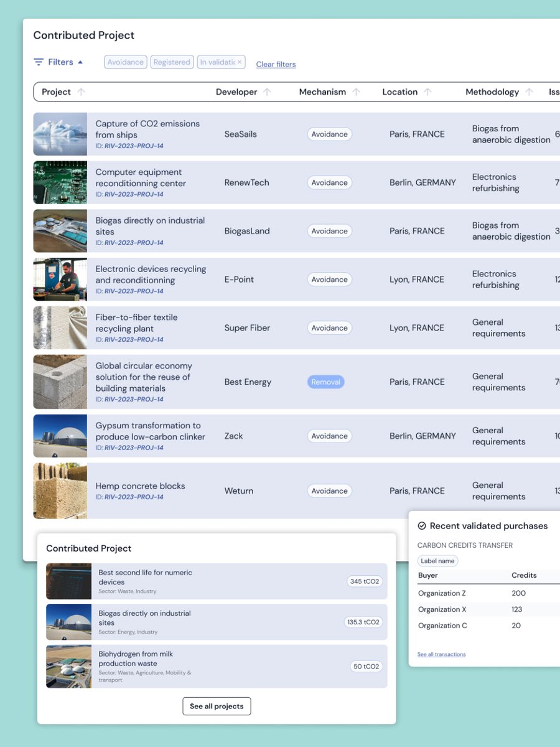Open project Computer equipment reconditionning center

tap(141, 177)
